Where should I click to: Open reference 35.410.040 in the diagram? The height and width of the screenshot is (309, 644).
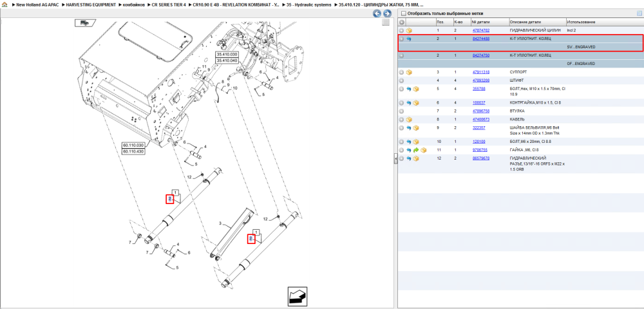click(227, 61)
